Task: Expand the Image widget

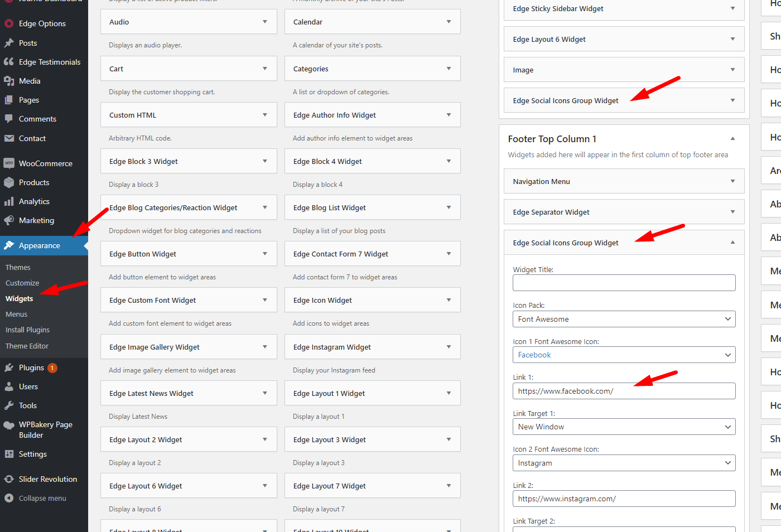Action: tap(732, 70)
